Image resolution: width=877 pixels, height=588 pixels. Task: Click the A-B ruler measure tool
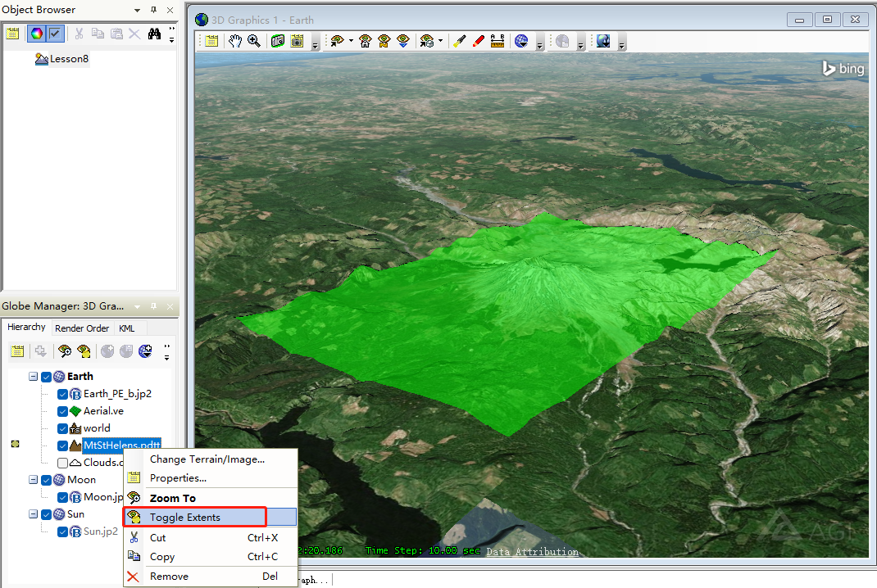coord(497,41)
